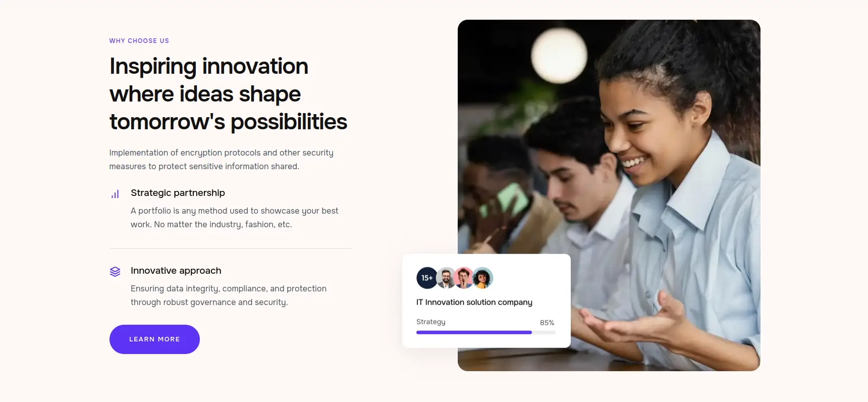Open the Innovative approach heading
Viewport: 868px width, 402px height.
click(x=176, y=271)
